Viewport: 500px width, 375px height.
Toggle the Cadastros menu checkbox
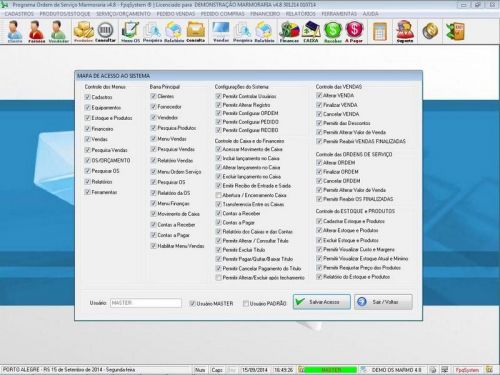(88, 97)
